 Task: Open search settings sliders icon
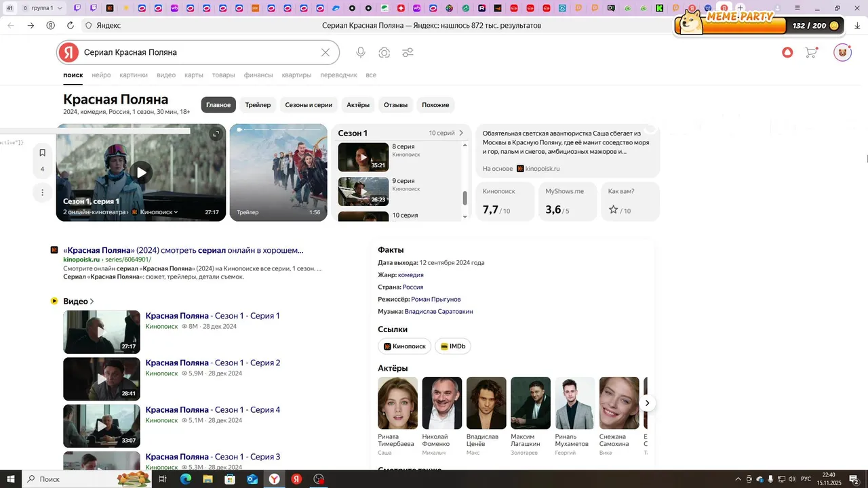coord(408,52)
